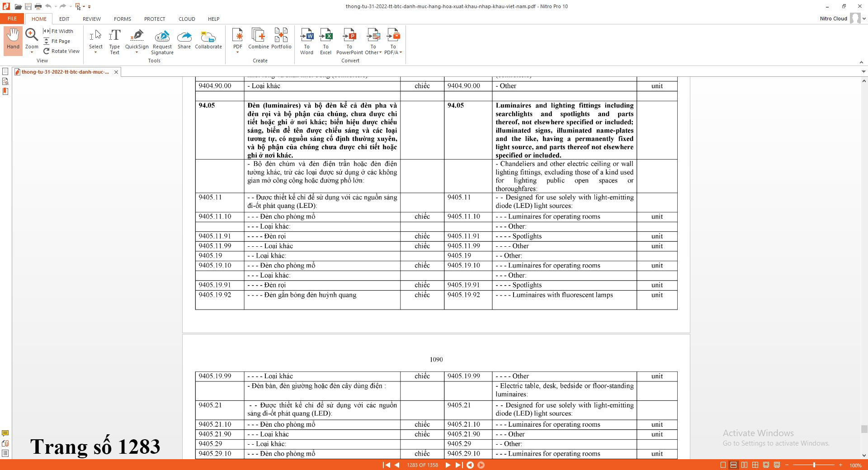868x470 pixels.
Task: Click the previous view button
Action: coord(470,465)
